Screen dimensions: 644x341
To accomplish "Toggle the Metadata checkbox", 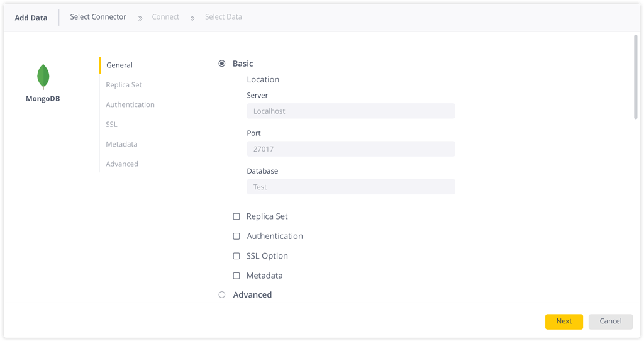I will (236, 276).
